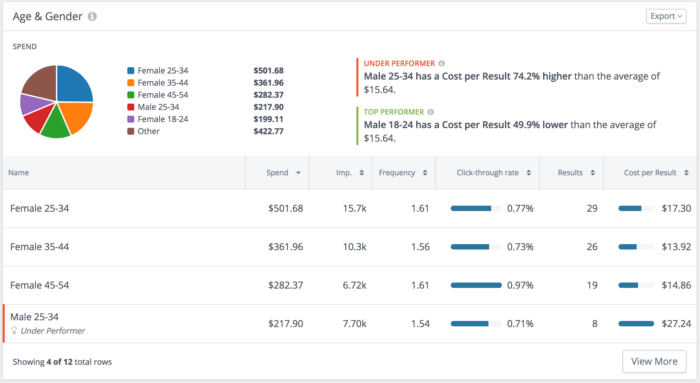
Task: Click the $27.24 cost per result bar
Action: (636, 324)
